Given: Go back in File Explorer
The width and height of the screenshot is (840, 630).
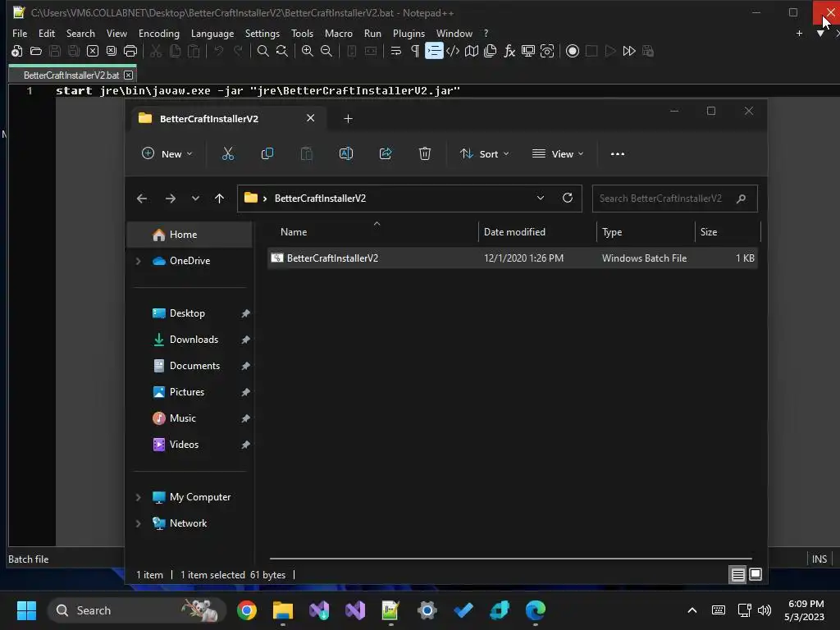Looking at the screenshot, I should pyautogui.click(x=141, y=199).
